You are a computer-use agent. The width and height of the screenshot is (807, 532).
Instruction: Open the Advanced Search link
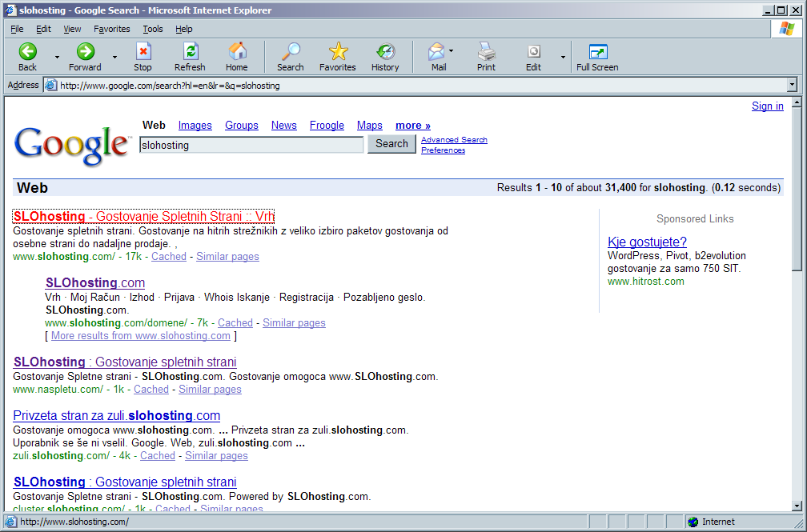click(454, 139)
